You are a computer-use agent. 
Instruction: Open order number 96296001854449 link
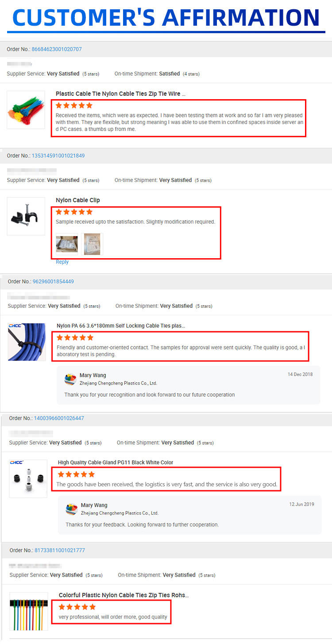click(x=53, y=281)
